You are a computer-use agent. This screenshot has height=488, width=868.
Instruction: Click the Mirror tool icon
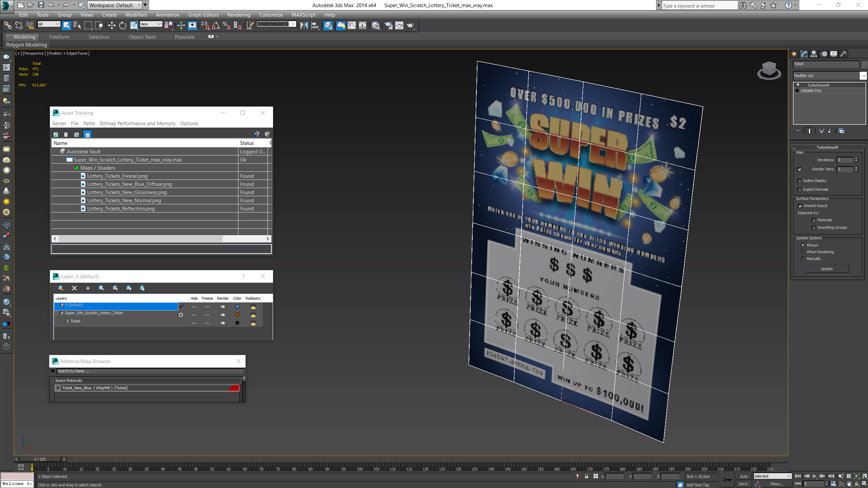click(304, 25)
